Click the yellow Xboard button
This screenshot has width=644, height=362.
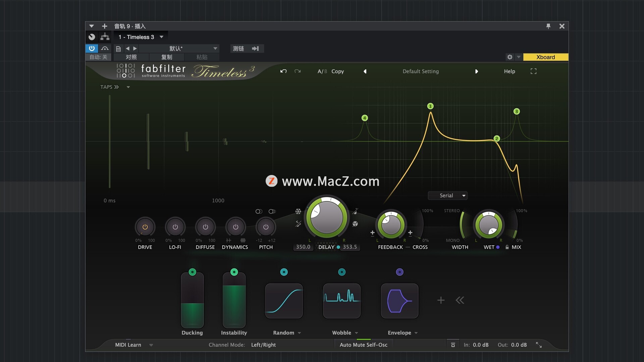click(x=545, y=57)
